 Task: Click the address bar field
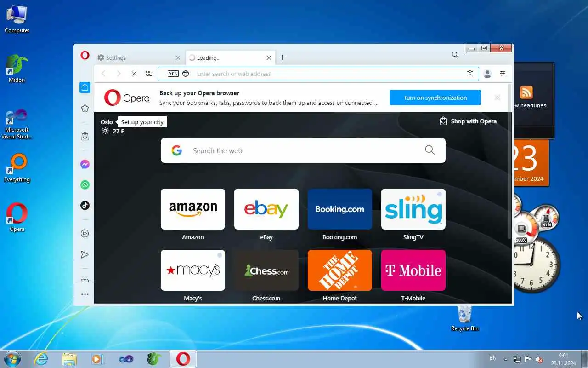click(x=318, y=74)
